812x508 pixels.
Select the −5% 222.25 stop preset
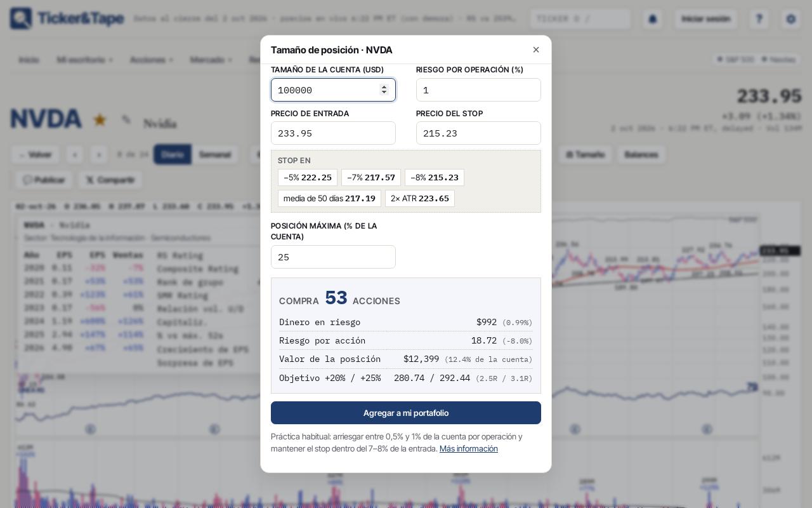click(308, 177)
